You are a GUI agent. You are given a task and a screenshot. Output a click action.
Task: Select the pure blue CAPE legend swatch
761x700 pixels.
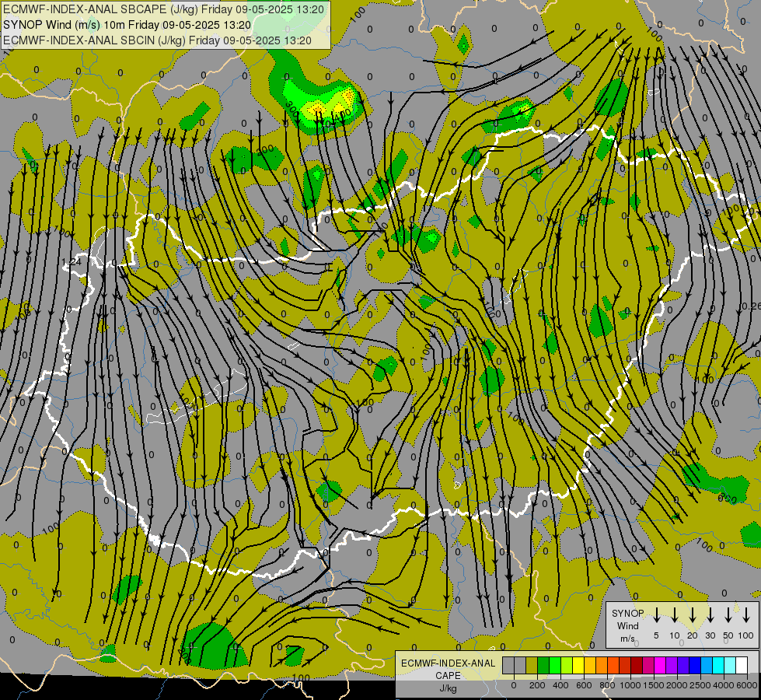coord(695,666)
